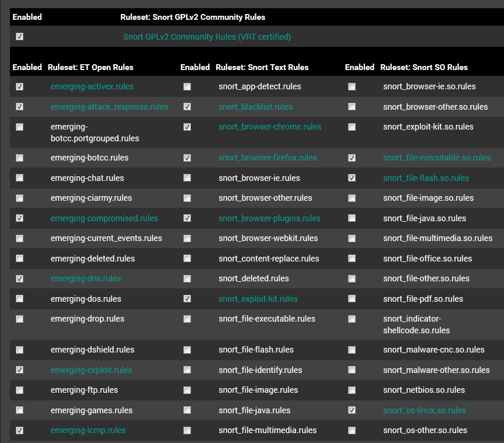Disable snort_browser-chrome.rules checkbox
Screen dimensions: 504x443
187,127
